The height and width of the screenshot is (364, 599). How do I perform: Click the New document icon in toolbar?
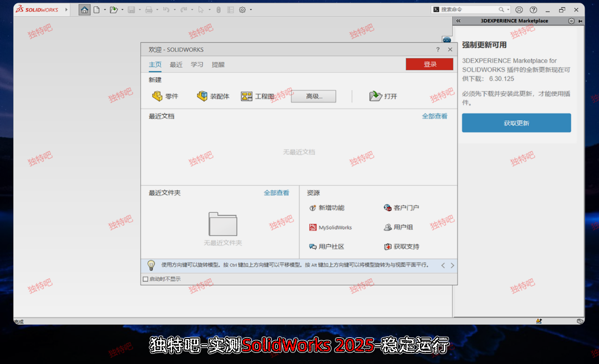[x=97, y=10]
